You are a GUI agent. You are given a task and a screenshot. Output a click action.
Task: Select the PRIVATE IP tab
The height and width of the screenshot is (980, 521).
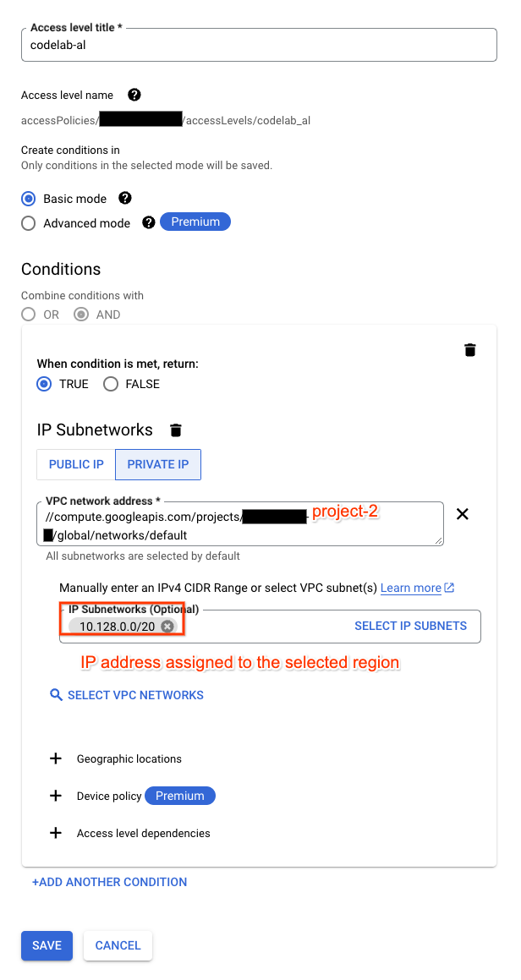click(x=157, y=463)
